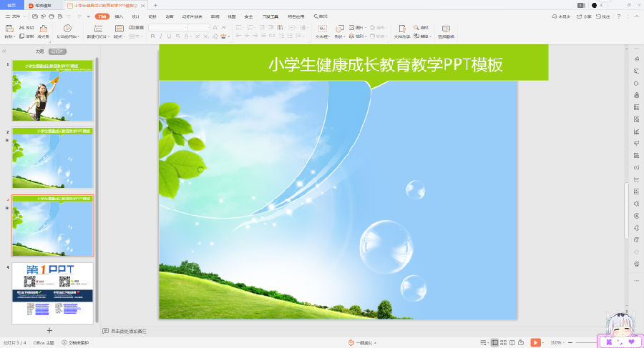Open a new tab with plus button
644x348 pixels.
(155, 5)
